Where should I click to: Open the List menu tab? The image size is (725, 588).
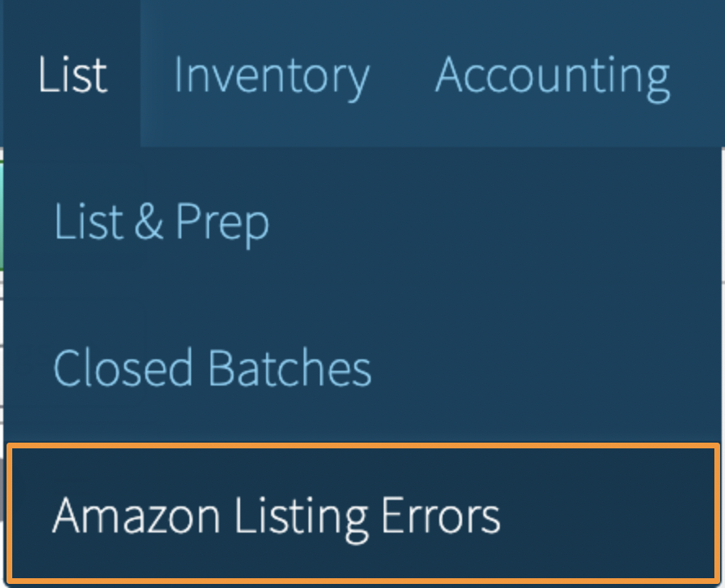[73, 75]
